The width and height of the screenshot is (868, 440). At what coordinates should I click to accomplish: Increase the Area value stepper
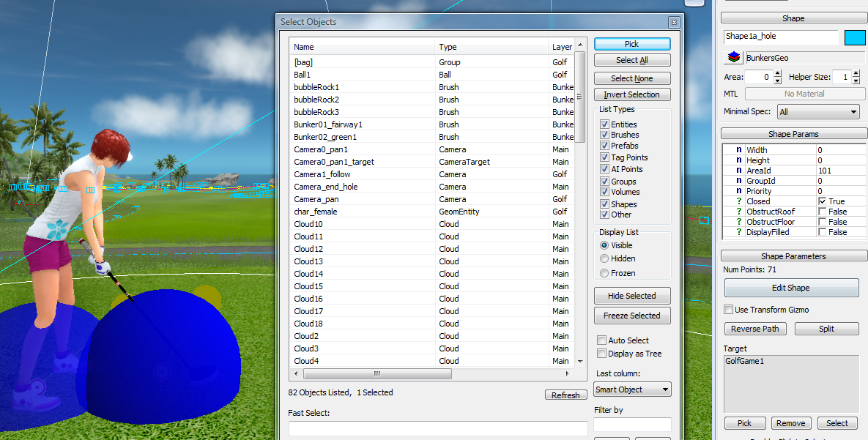click(x=778, y=74)
